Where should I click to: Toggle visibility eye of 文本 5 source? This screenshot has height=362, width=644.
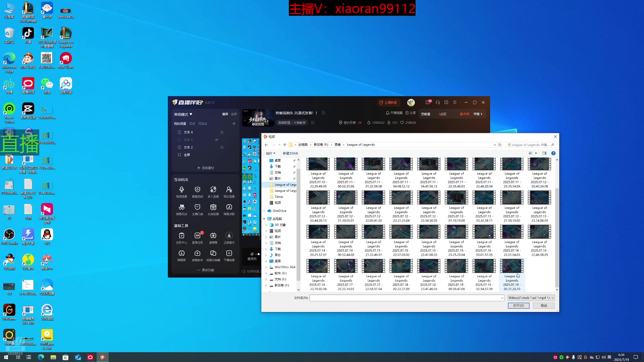click(217, 140)
